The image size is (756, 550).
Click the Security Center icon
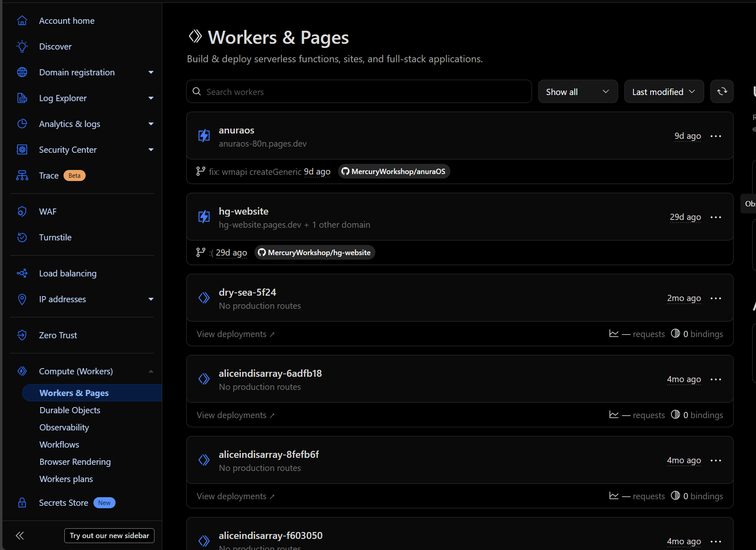(22, 149)
